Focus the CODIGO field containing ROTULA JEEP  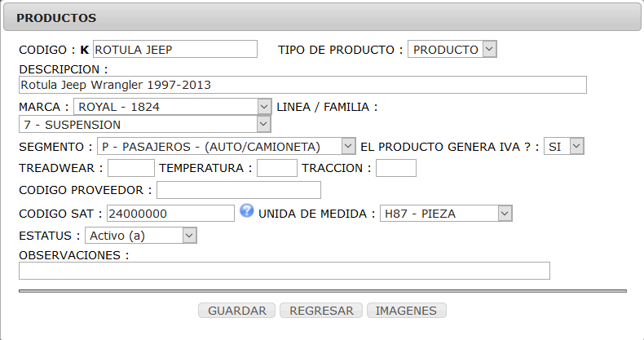point(175,49)
